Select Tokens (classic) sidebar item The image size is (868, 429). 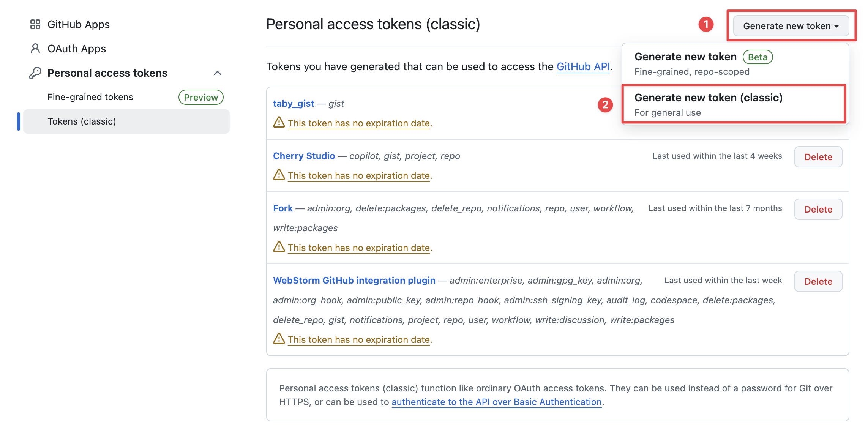pyautogui.click(x=126, y=121)
